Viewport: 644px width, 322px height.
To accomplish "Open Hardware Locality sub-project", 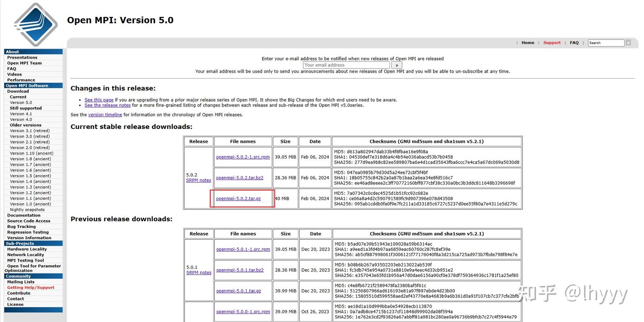I will [27, 249].
